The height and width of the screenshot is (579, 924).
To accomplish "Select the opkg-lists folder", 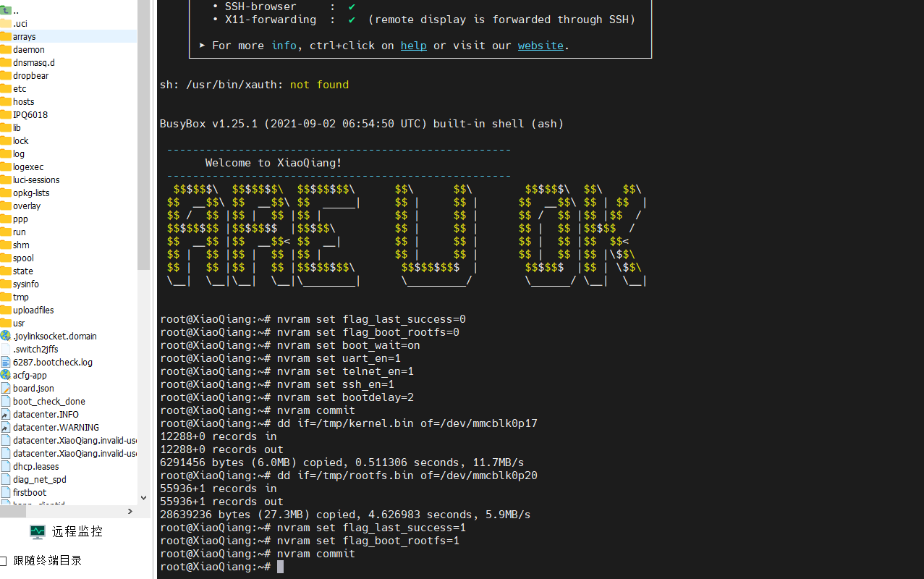I will pos(31,193).
